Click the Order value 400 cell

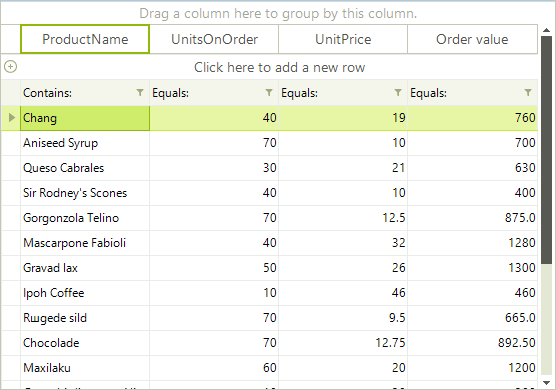(473, 193)
